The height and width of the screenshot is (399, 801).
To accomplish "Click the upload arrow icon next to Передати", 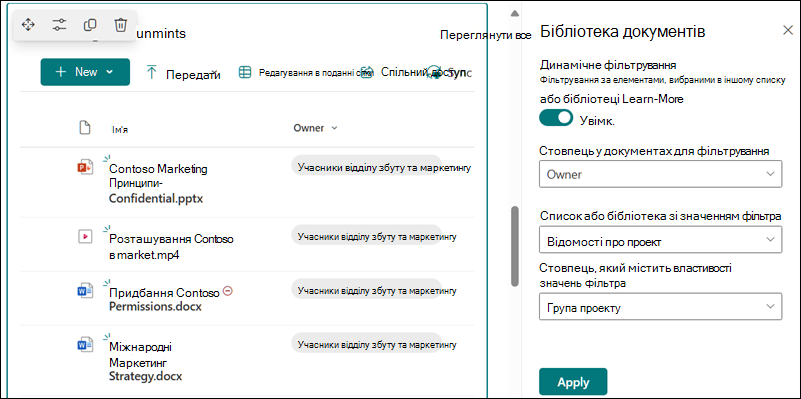I will 151,72.
